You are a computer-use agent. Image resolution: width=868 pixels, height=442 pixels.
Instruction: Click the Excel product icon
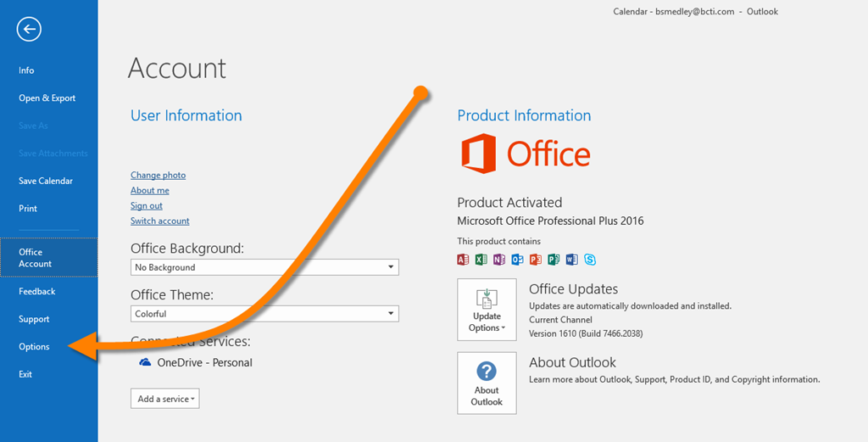[x=481, y=260]
